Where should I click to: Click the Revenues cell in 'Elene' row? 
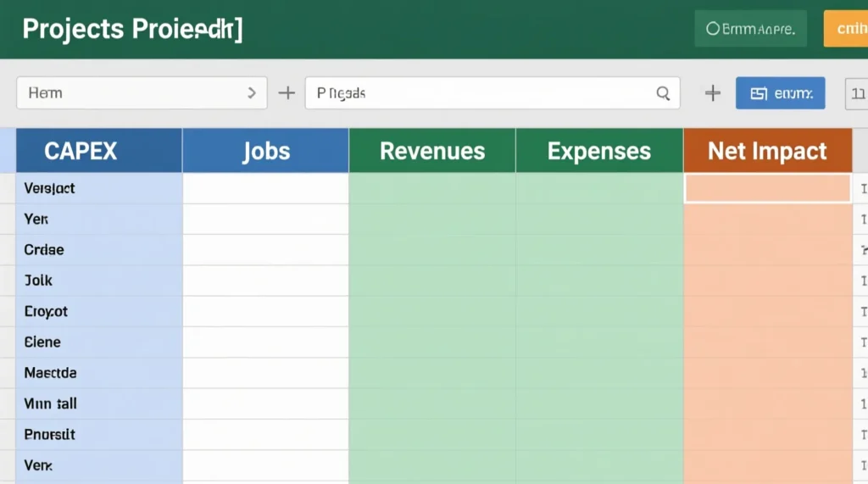click(x=432, y=342)
